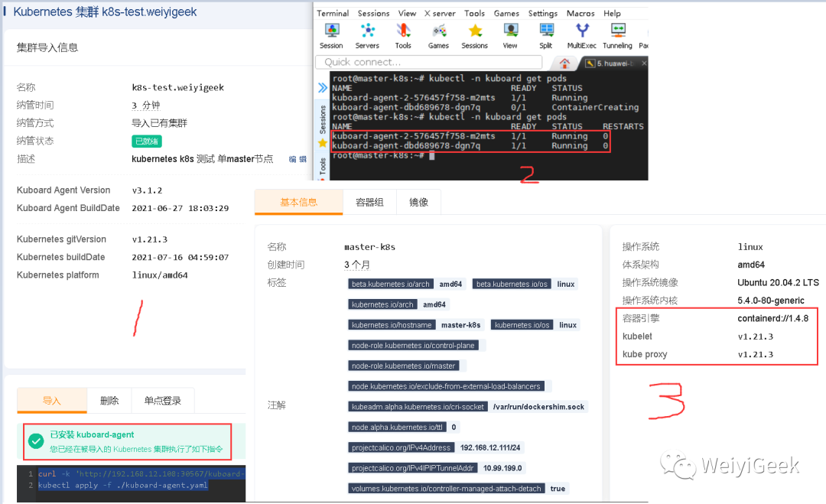Open the Macros menu

[580, 13]
